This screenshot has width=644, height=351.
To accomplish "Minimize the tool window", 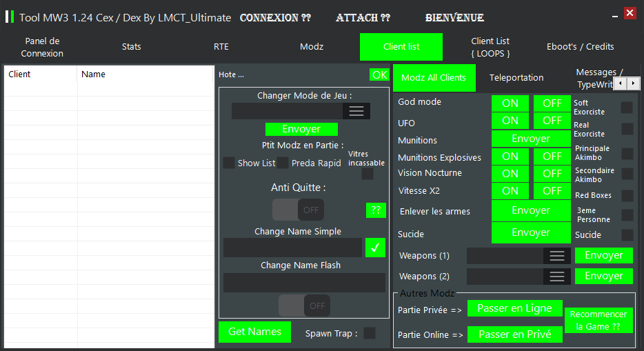I will (x=615, y=16).
